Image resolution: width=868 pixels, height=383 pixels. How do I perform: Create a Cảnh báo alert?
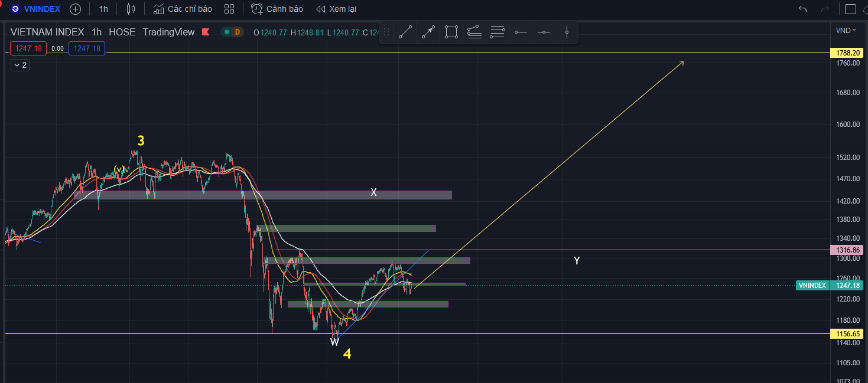tap(277, 9)
